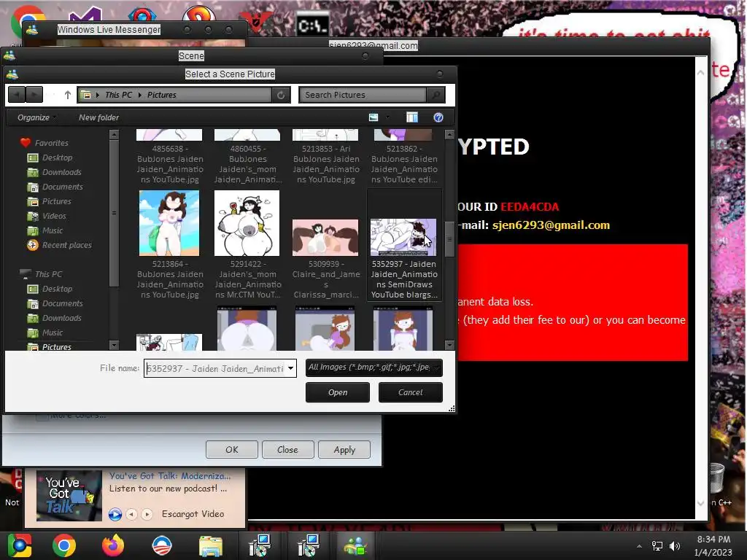Switch to Windows Live Messenger taskbar icon

pos(355,545)
